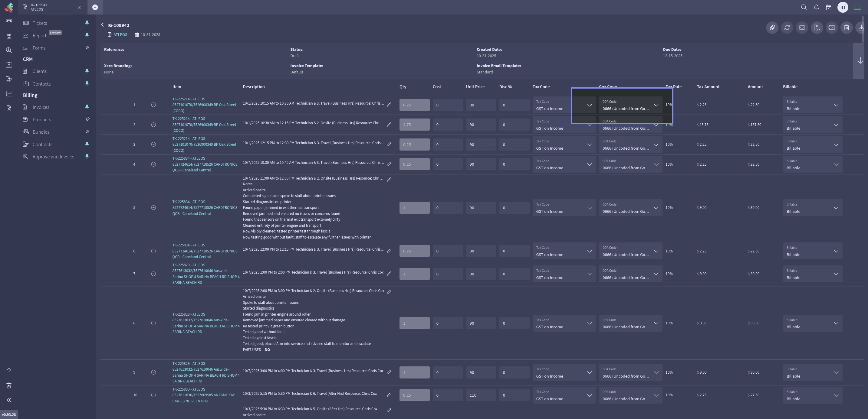
Task: Unpin Reports from the sidebar
Action: 87,35
